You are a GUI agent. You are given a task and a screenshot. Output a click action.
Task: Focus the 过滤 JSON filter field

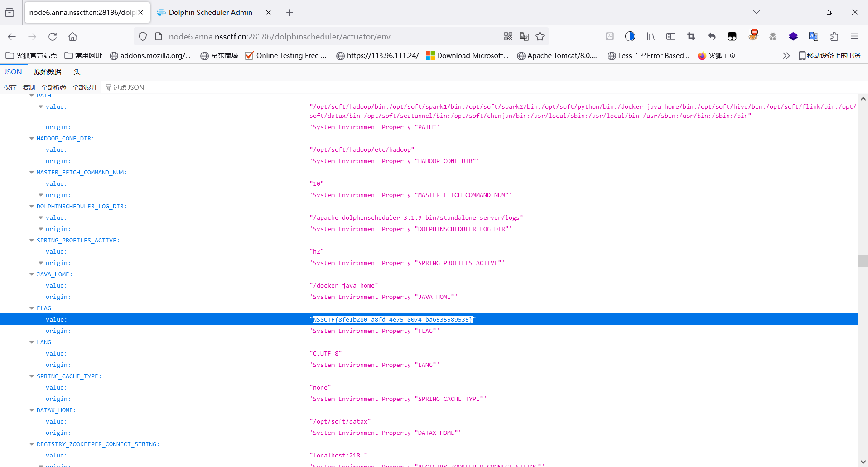point(129,87)
